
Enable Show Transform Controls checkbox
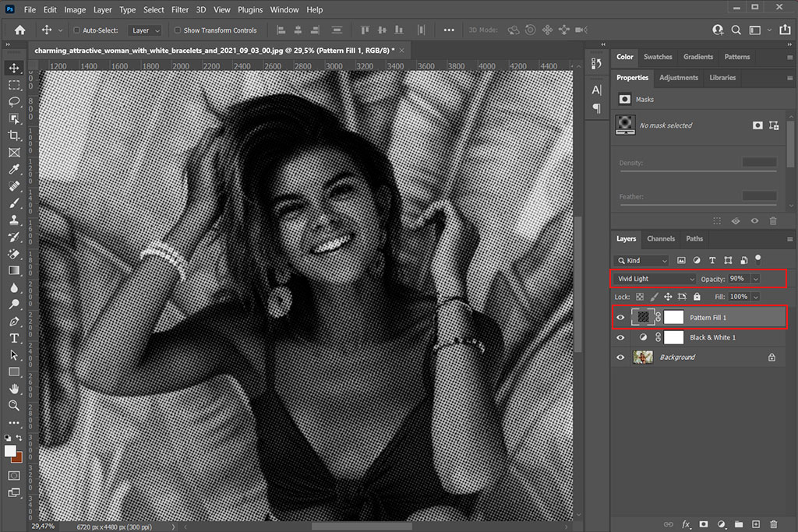178,30
